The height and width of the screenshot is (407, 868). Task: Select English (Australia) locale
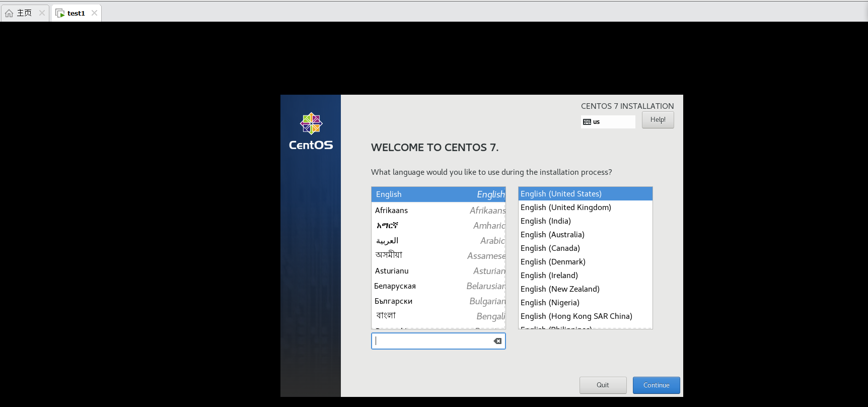click(585, 235)
